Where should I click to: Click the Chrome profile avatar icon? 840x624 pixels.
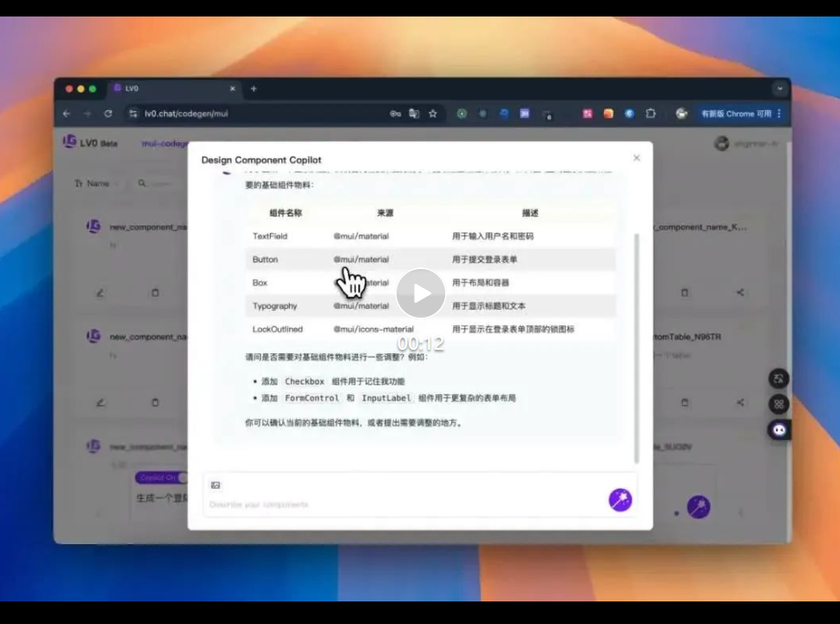click(681, 114)
